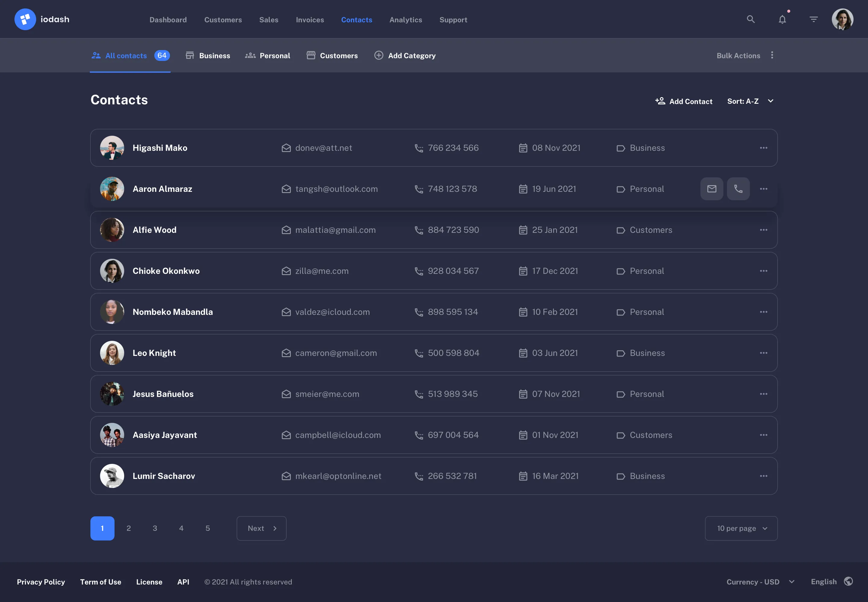This screenshot has width=868, height=602.
Task: Open the Add Contact icon button
Action: (660, 101)
